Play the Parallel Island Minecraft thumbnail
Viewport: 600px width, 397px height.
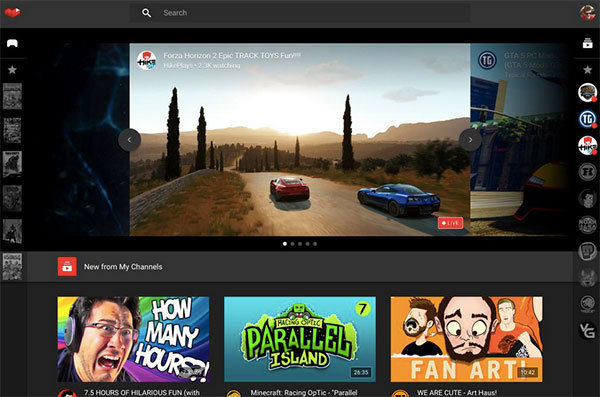point(300,339)
